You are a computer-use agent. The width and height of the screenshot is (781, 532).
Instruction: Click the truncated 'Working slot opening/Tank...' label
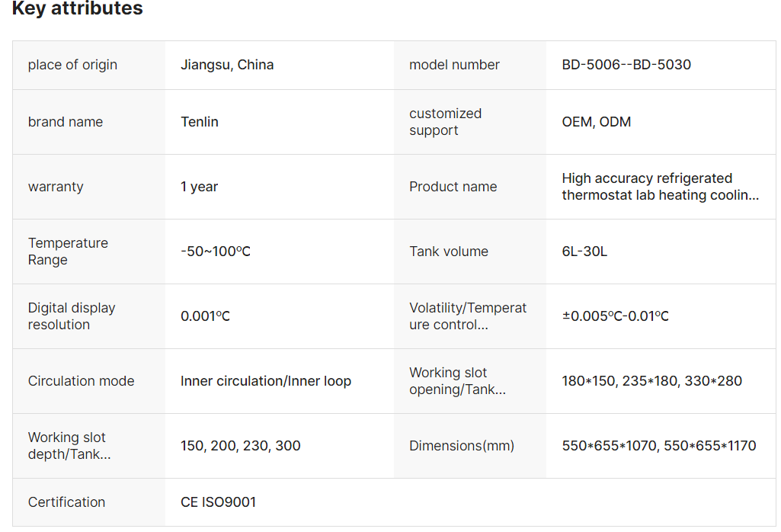[457, 381]
